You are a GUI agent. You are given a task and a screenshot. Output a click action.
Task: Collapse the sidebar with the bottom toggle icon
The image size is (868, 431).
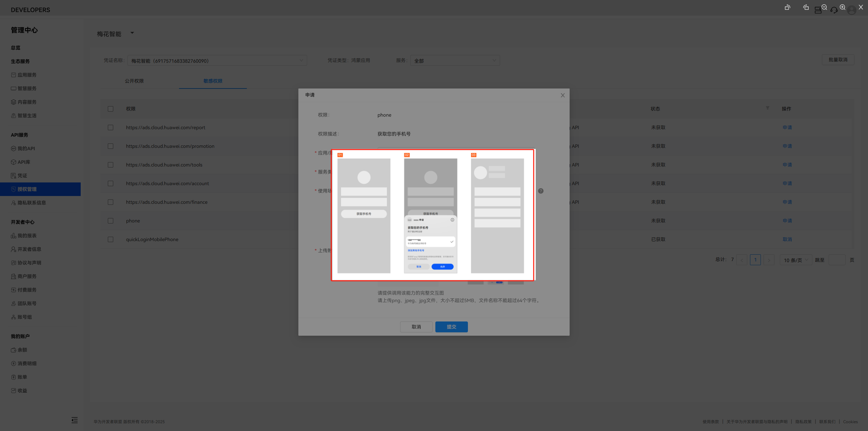75,420
